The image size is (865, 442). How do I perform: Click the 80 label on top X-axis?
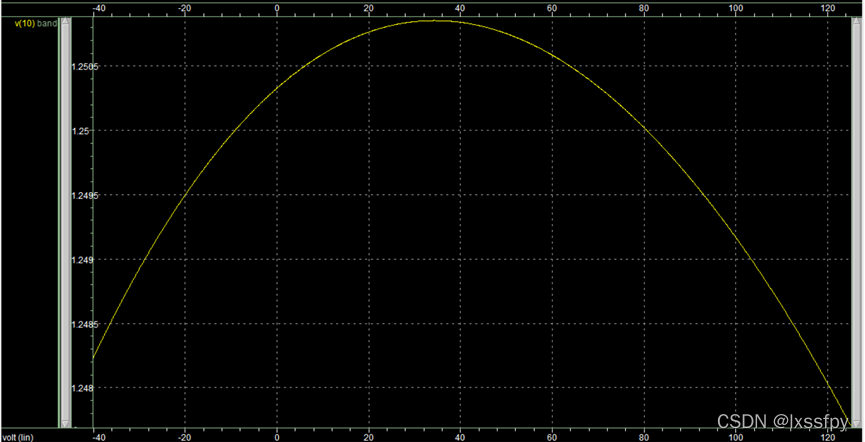pos(644,8)
